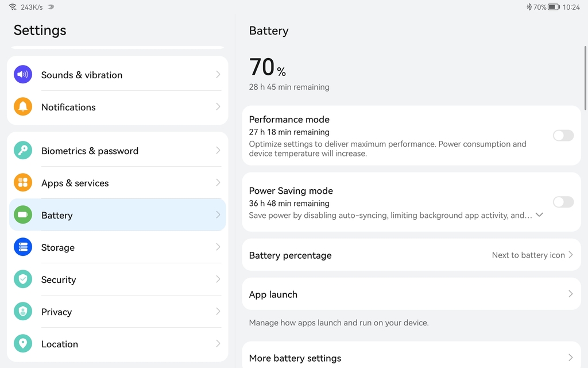Tap the battery indicator in status bar
Image resolution: width=588 pixels, height=368 pixels.
click(x=554, y=7)
